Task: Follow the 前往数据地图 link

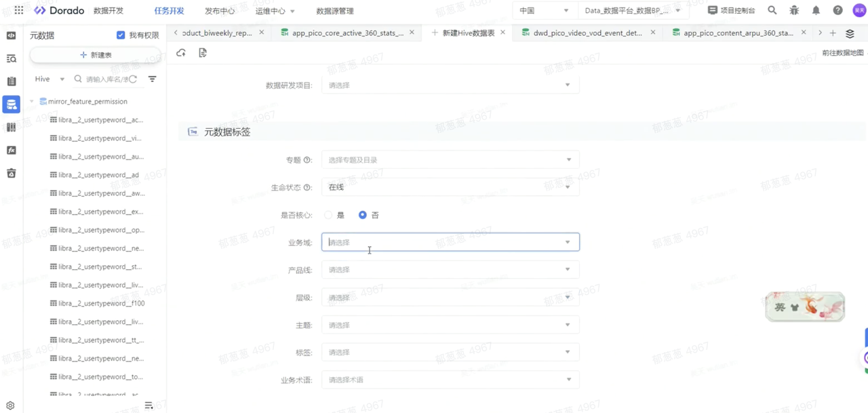Action: [x=842, y=53]
